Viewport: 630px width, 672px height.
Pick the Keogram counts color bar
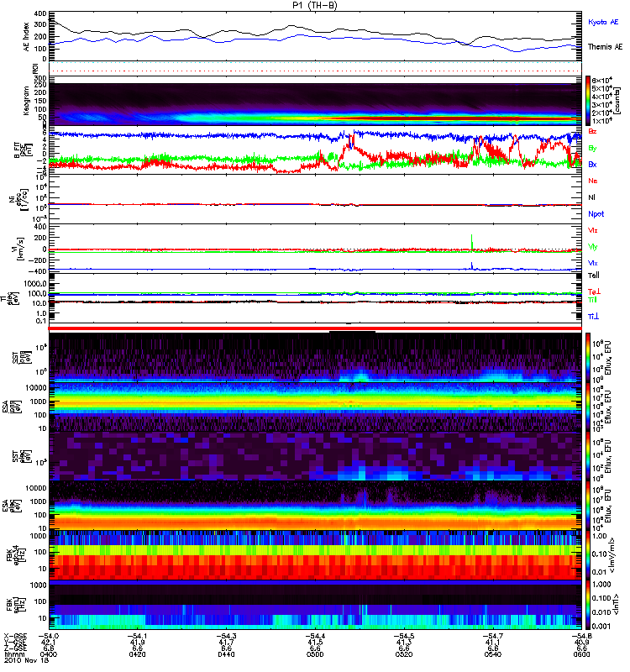(x=588, y=101)
